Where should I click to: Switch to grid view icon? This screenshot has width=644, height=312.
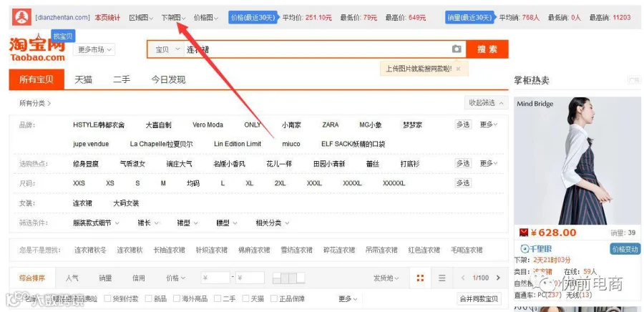coord(420,278)
